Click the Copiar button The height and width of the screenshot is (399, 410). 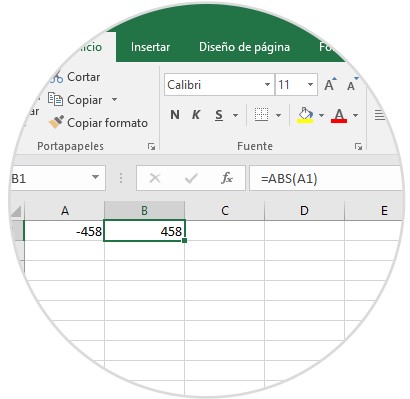click(75, 100)
